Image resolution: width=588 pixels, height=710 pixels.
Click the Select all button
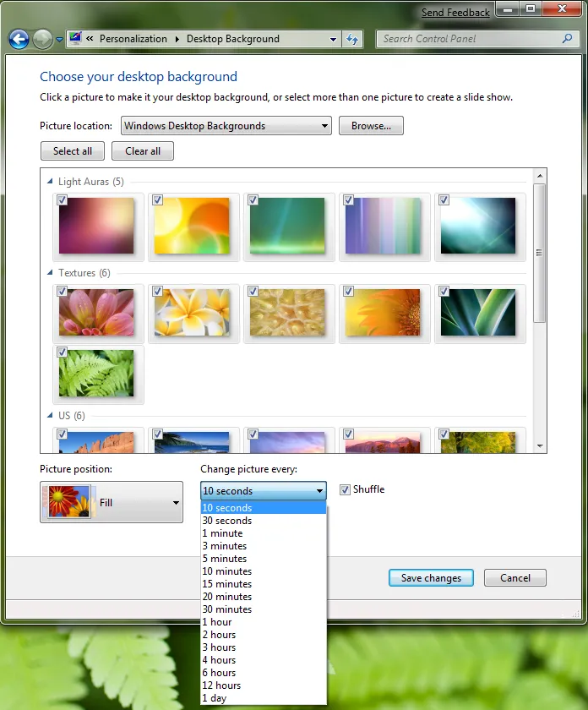point(73,151)
